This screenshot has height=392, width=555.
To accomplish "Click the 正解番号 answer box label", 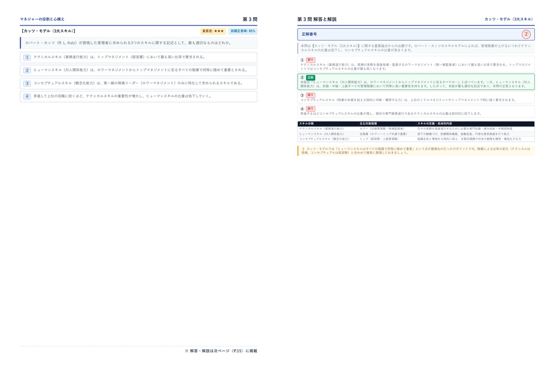I will point(309,34).
